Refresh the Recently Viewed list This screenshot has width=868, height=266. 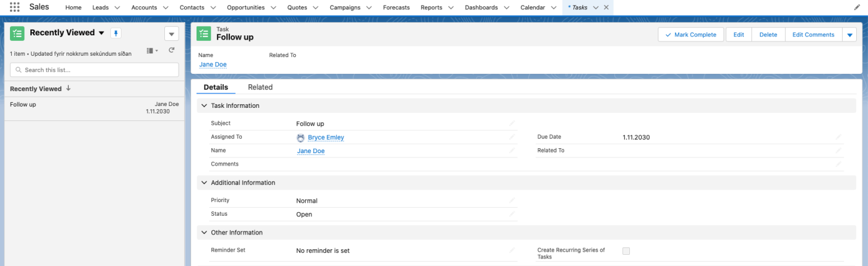click(172, 50)
